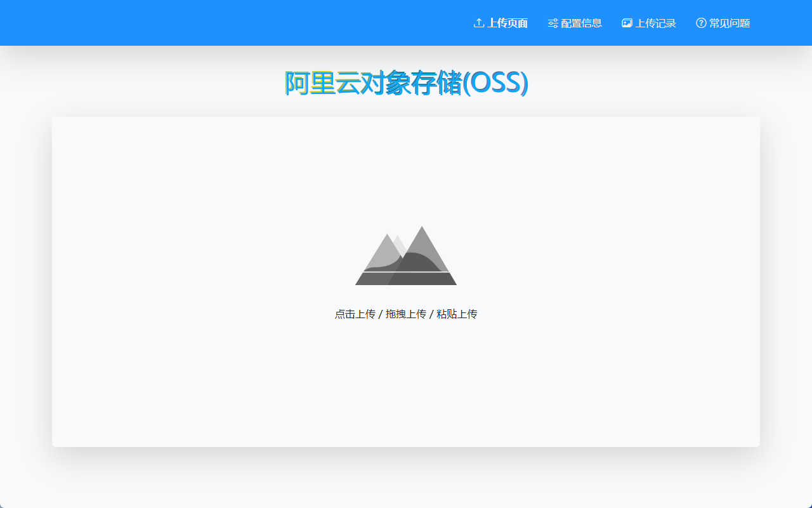Switch to the 上传记录 section
This screenshot has width=812, height=508.
coord(648,22)
